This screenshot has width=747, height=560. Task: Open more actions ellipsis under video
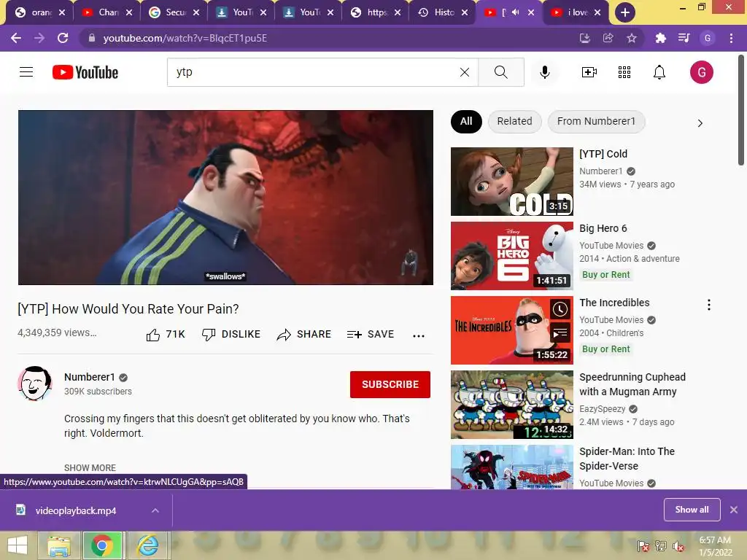pos(418,335)
